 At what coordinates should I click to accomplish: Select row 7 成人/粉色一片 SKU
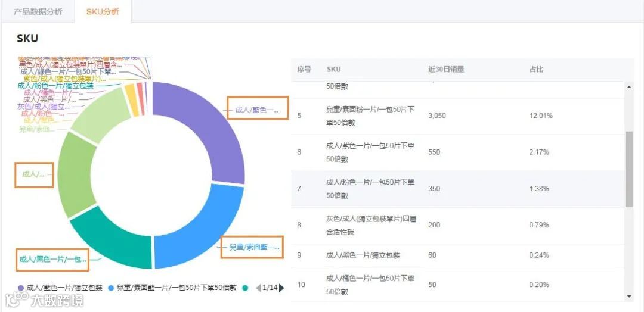[370, 189]
